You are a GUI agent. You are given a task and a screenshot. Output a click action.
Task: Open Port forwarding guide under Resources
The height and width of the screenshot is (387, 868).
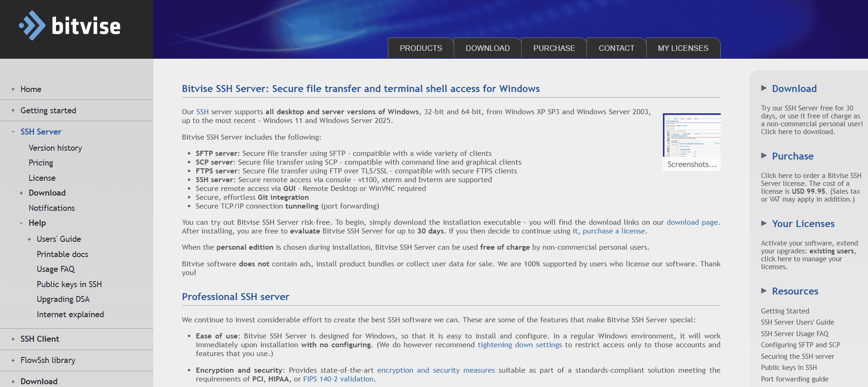(x=794, y=379)
